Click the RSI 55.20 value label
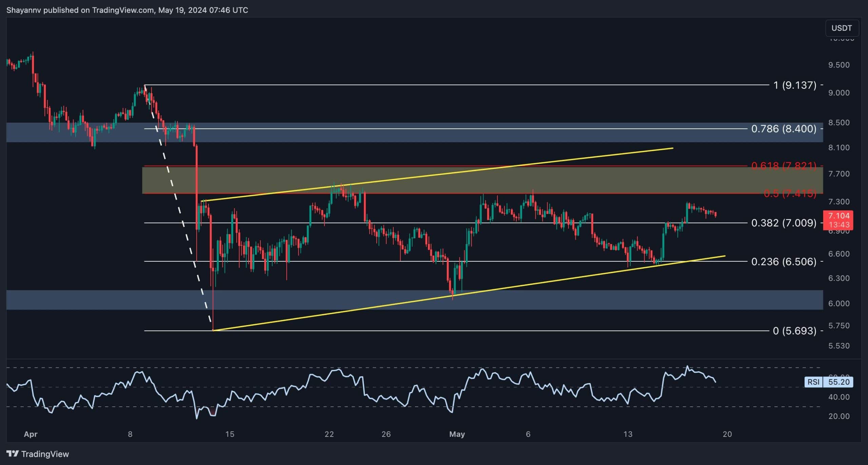The width and height of the screenshot is (868, 465). point(829,382)
